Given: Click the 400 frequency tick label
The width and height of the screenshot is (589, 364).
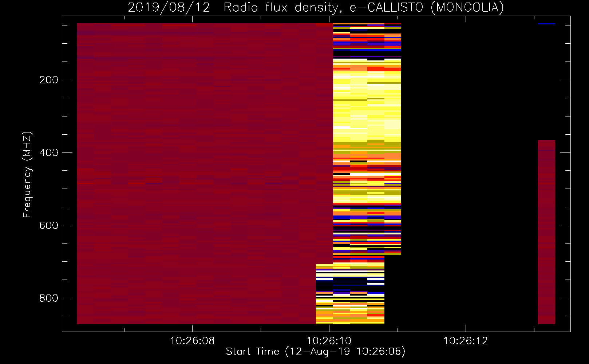Looking at the screenshot, I should coord(49,153).
